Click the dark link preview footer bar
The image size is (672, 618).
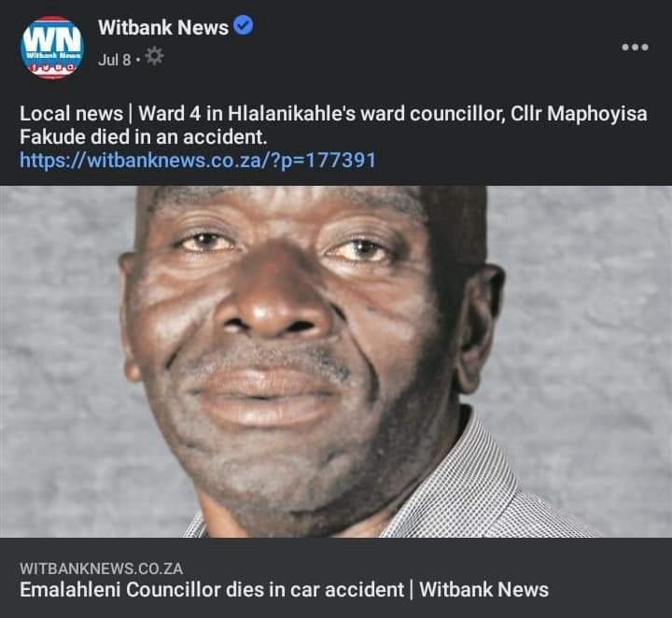click(336, 578)
